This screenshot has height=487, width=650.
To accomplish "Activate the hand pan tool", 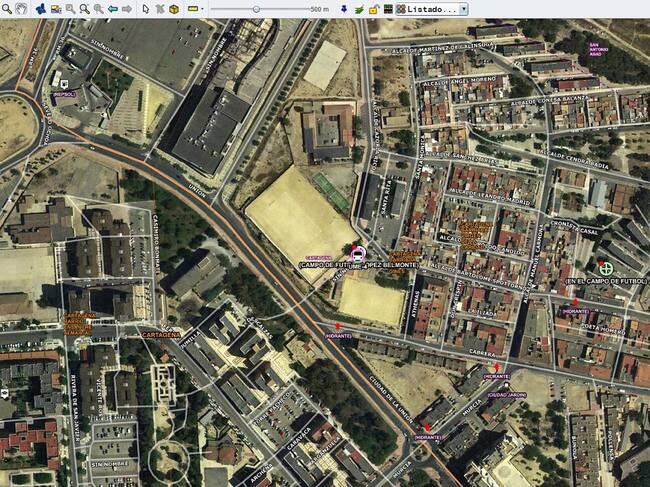I will pyautogui.click(x=22, y=8).
